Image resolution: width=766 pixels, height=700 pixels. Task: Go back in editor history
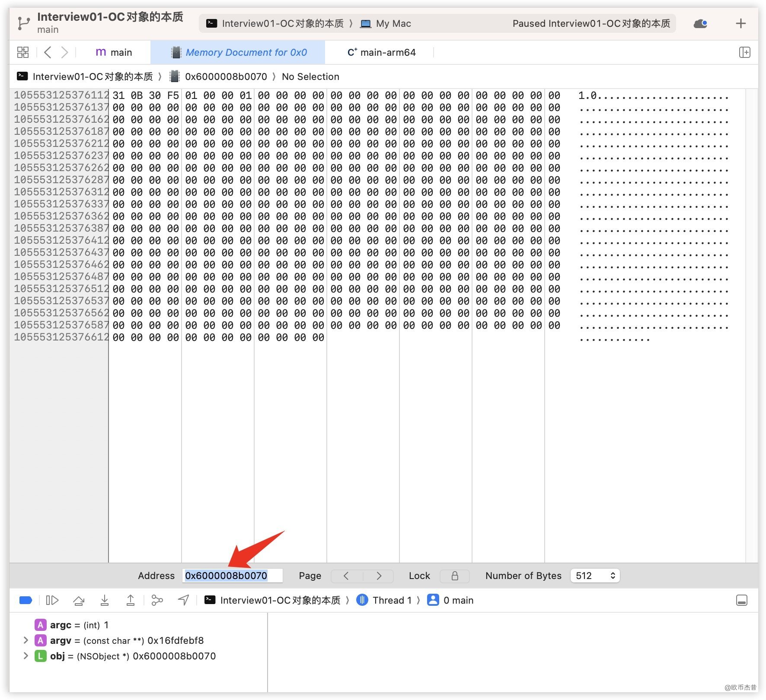coord(48,52)
